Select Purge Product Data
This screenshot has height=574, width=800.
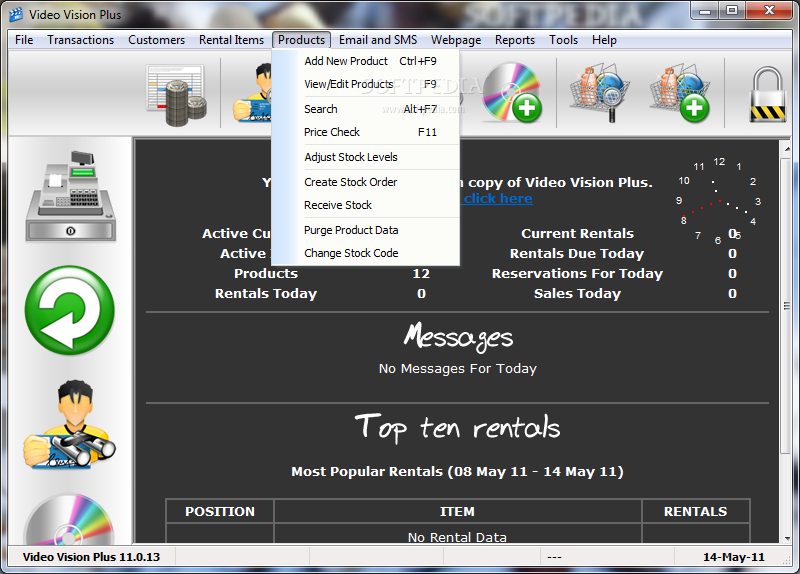(366, 230)
